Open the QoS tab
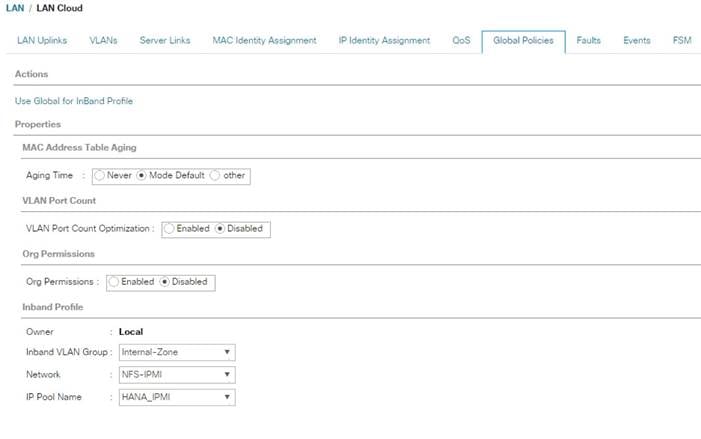Screen dimensions: 701x439 (x=461, y=40)
